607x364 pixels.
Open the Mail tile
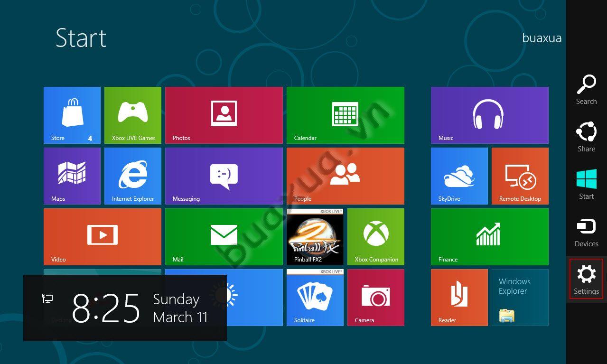pos(224,237)
